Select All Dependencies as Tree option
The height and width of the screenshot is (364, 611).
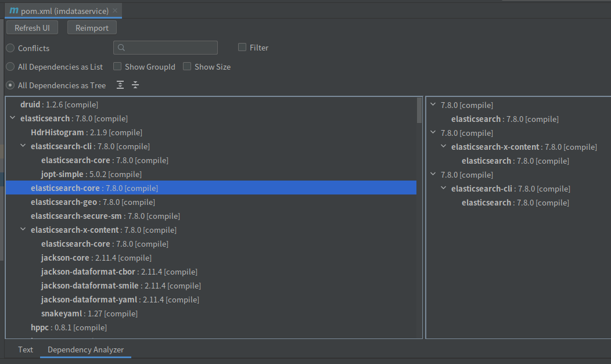10,85
